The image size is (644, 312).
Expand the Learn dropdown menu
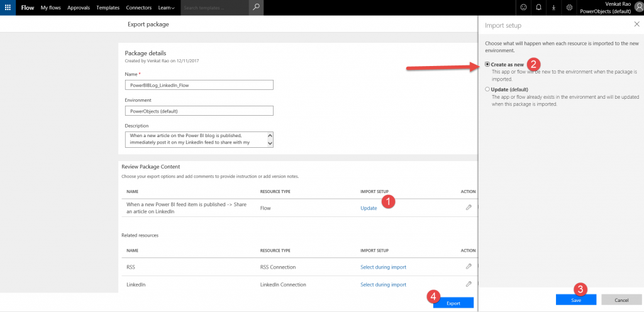[167, 8]
